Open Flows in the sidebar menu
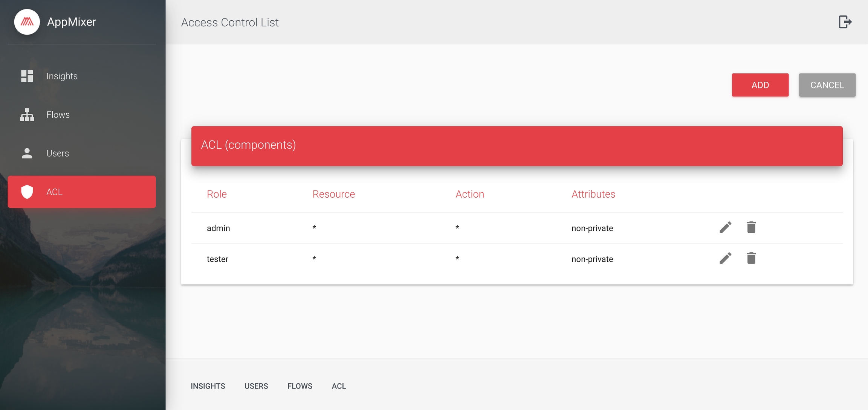This screenshot has height=410, width=868. 58,115
